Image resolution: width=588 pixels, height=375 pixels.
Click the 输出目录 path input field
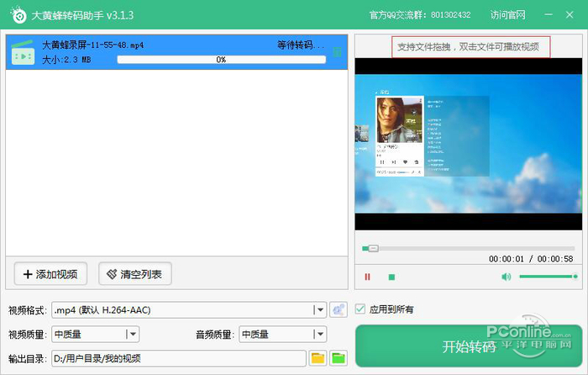(179, 358)
